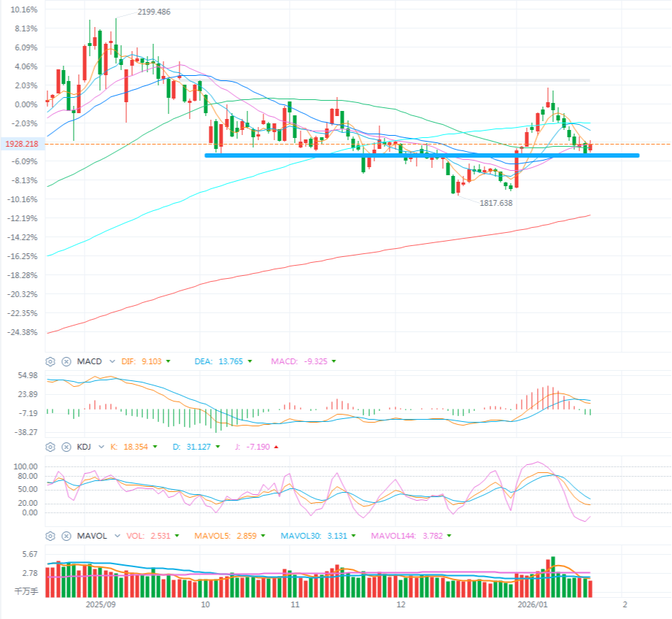Screen dimensions: 672x619
Task: Select the MAVOL144: 3.782 readout
Action: [407, 536]
